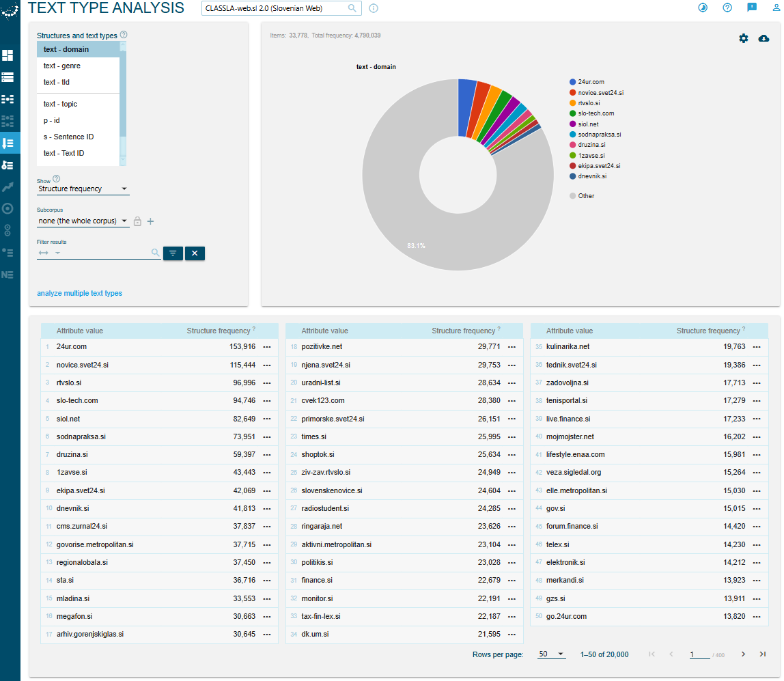Select text - Text ID in structures list
The width and height of the screenshot is (784, 681).
coord(79,154)
